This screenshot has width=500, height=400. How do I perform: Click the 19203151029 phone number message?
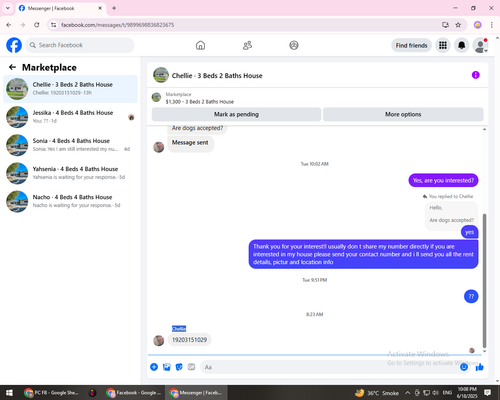189,340
